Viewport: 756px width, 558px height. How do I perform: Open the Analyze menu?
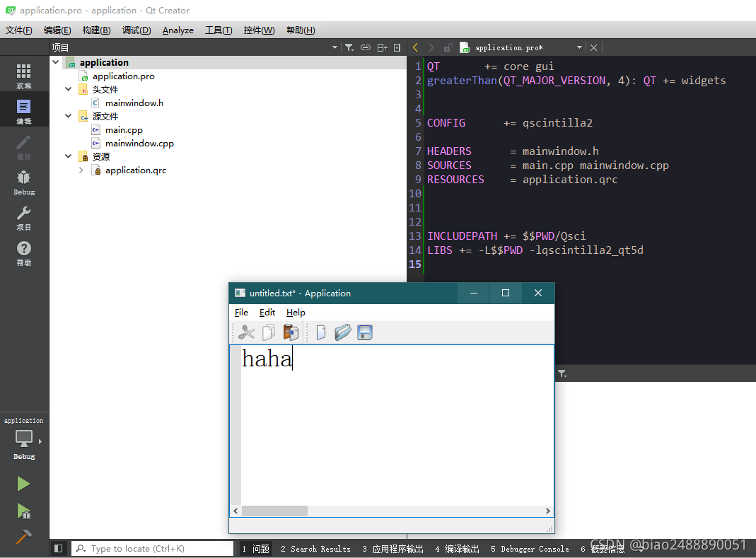tap(178, 30)
